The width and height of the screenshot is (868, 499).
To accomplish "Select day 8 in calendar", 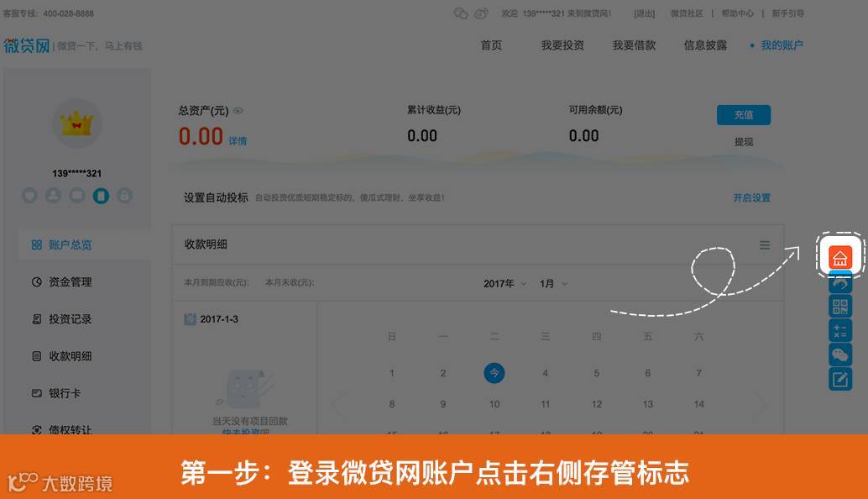I will click(x=391, y=404).
